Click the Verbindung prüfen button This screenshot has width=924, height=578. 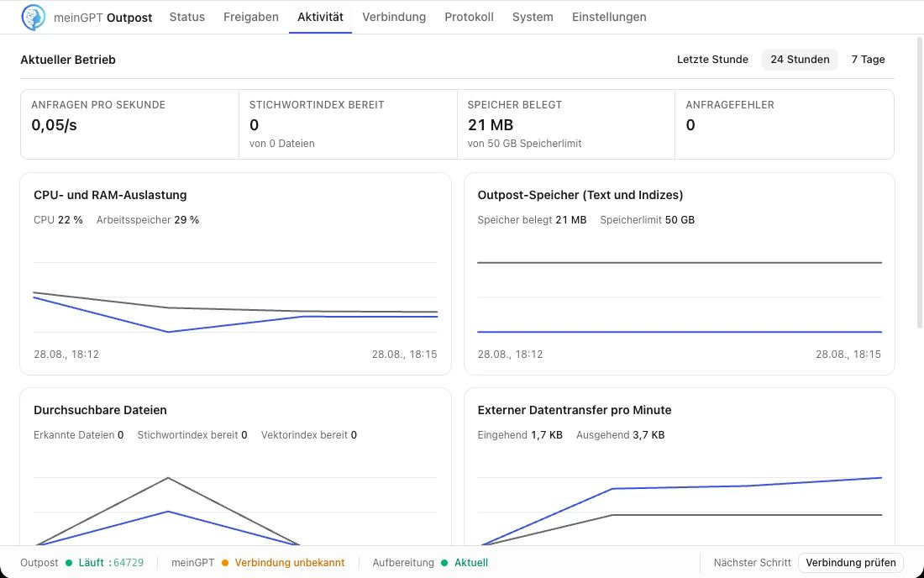(x=851, y=563)
